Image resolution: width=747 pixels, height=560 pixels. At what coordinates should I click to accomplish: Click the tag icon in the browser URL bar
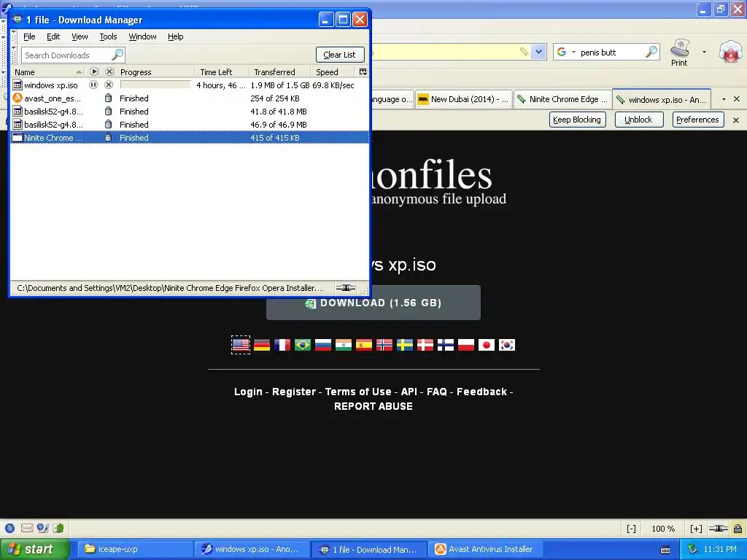(524, 52)
